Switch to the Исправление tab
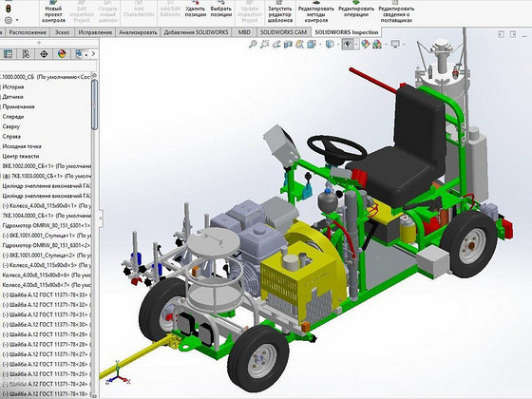Screen dimensions: 532x399 pyautogui.click(x=95, y=32)
